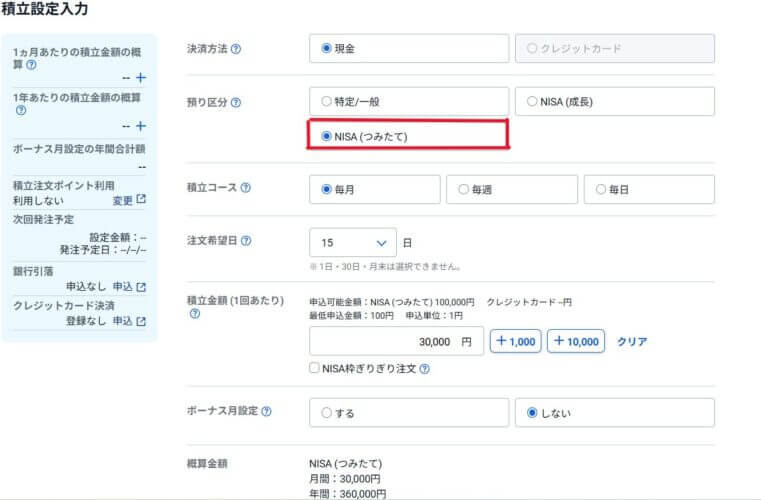Click help icon next to 預り区分

pyautogui.click(x=237, y=103)
